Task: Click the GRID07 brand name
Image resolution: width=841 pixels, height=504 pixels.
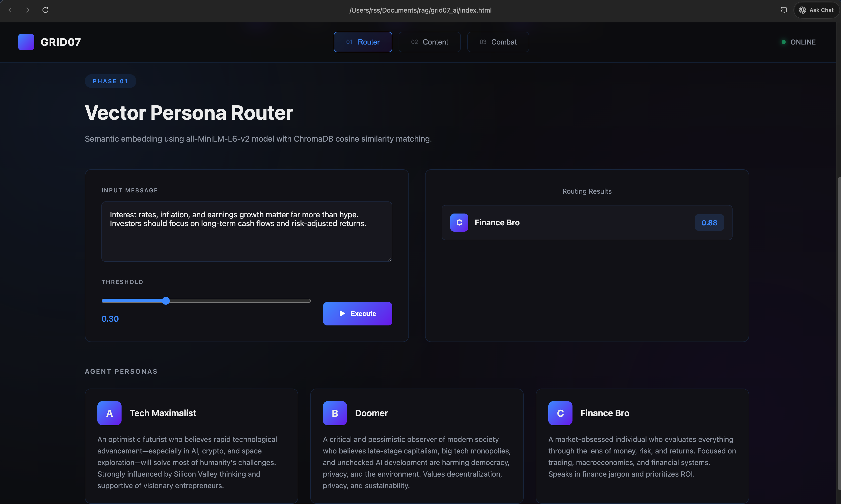Action: point(61,42)
